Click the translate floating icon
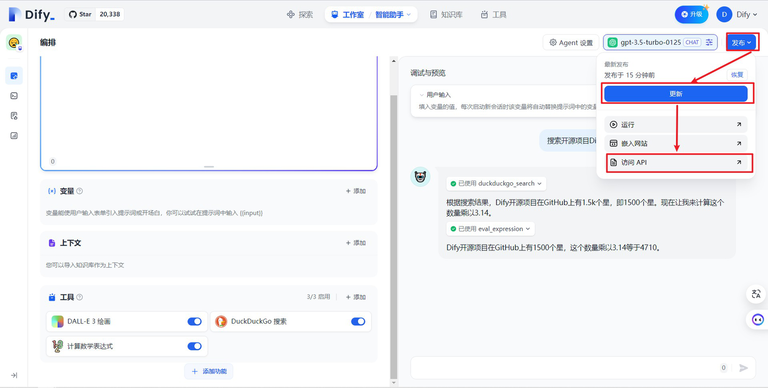Viewport: 768px width, 388px height. pos(757,294)
